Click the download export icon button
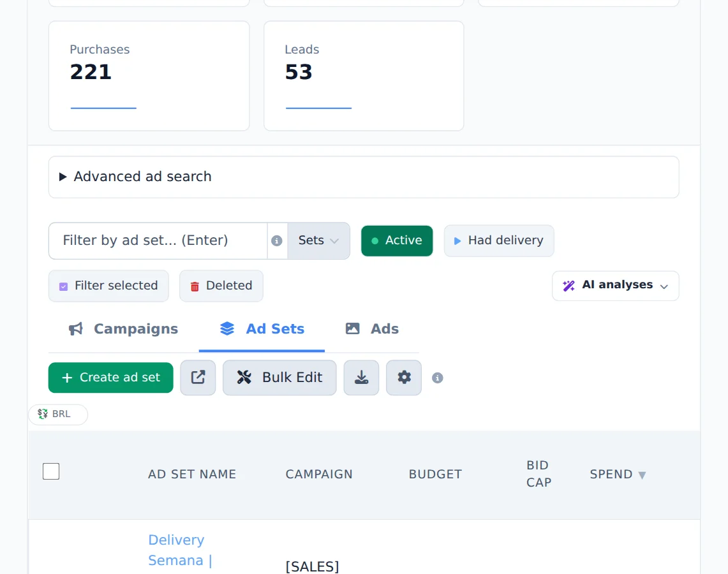The height and width of the screenshot is (574, 728). coord(361,378)
